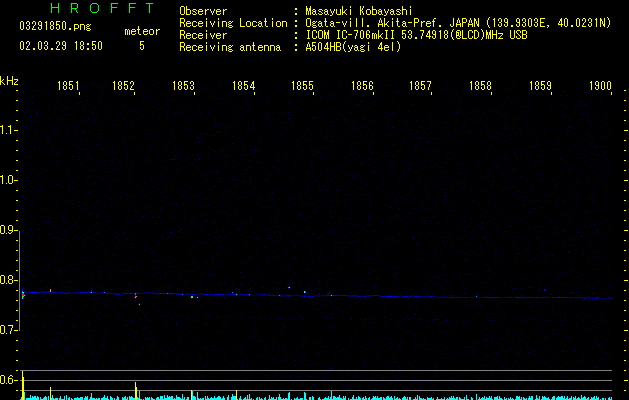Select the meteor count value 5
This screenshot has width=629, height=400.
(x=142, y=46)
